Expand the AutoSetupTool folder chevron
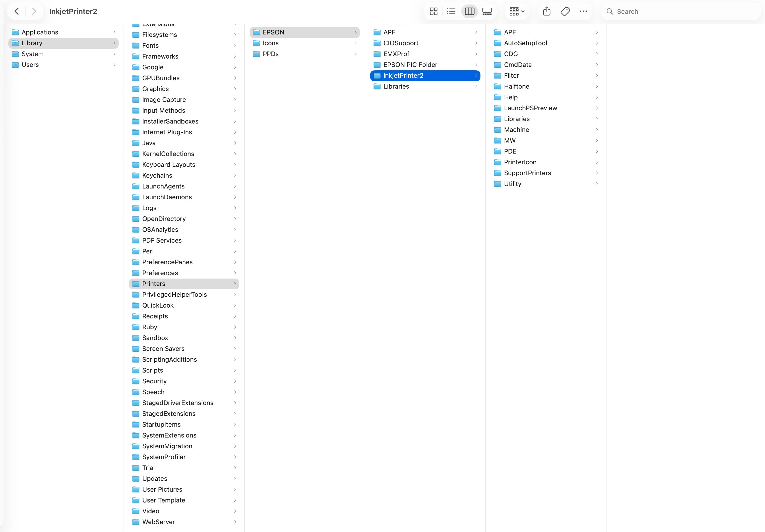Image resolution: width=765 pixels, height=532 pixels. [597, 43]
